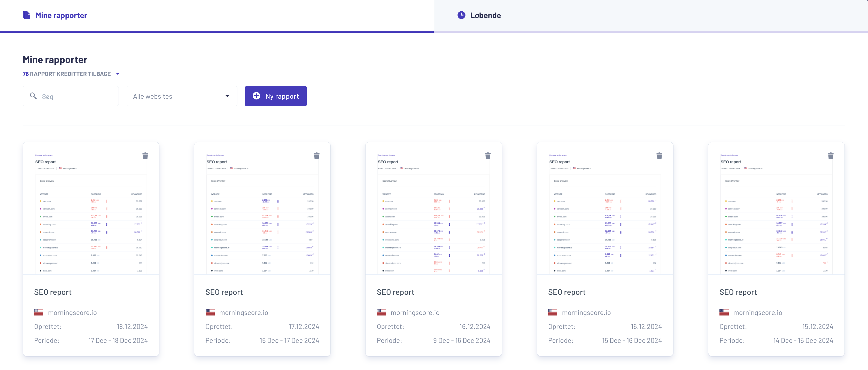Click morningscore.io on the 9 Dec - 16 Dec card

point(415,313)
